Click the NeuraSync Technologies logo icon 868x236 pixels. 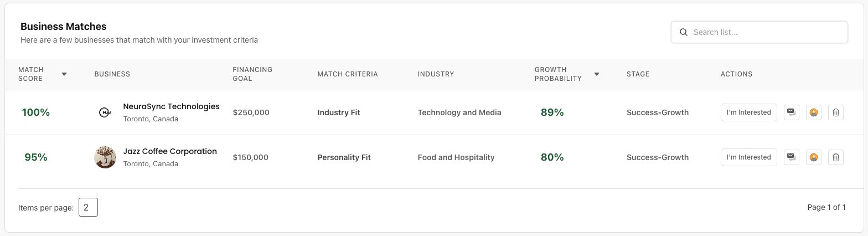point(105,112)
